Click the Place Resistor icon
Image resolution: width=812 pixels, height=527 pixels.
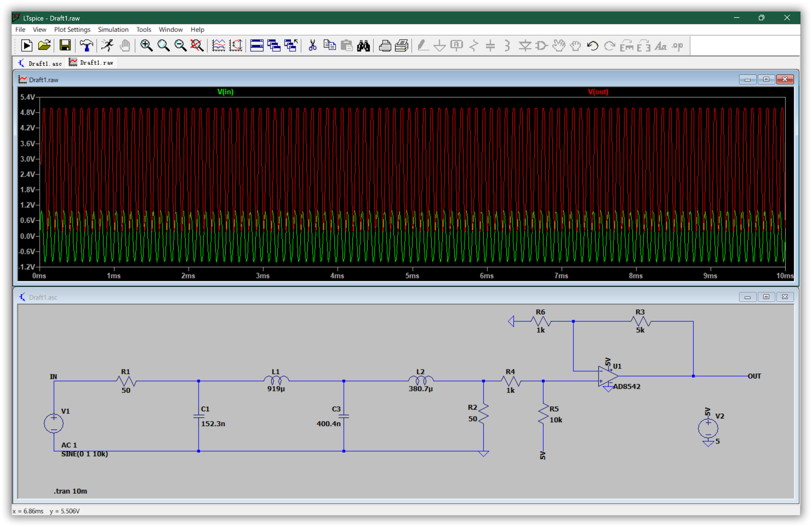pos(474,45)
